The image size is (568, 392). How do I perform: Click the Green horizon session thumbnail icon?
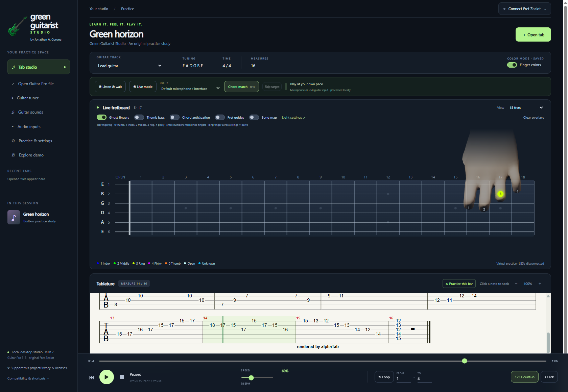pyautogui.click(x=14, y=217)
